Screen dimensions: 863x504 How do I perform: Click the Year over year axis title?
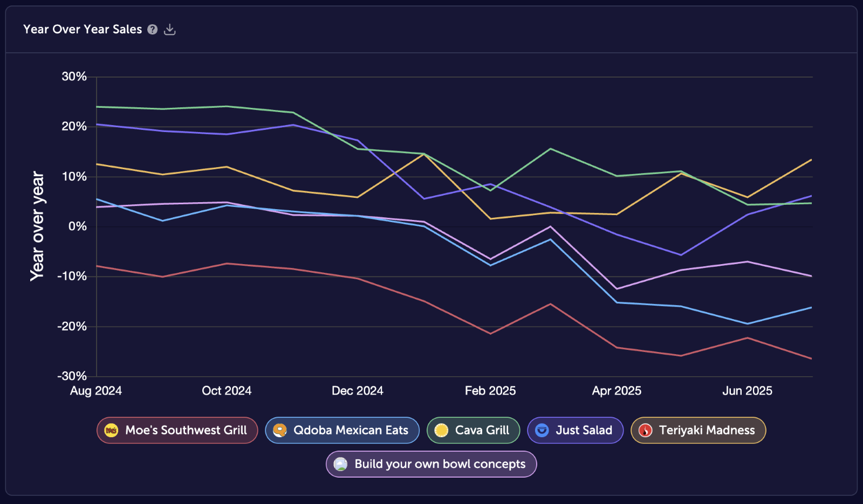(37, 226)
